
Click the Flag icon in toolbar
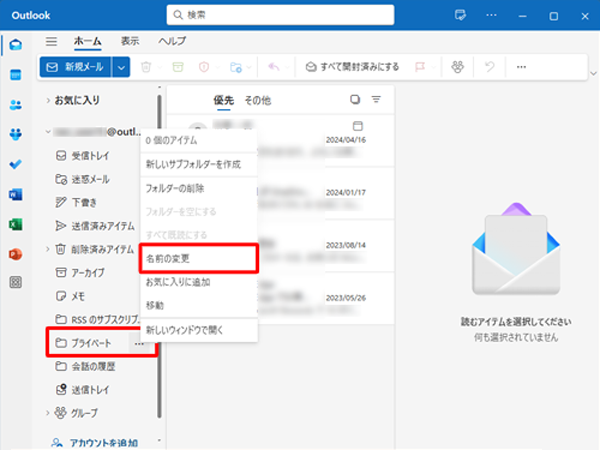pyautogui.click(x=420, y=67)
